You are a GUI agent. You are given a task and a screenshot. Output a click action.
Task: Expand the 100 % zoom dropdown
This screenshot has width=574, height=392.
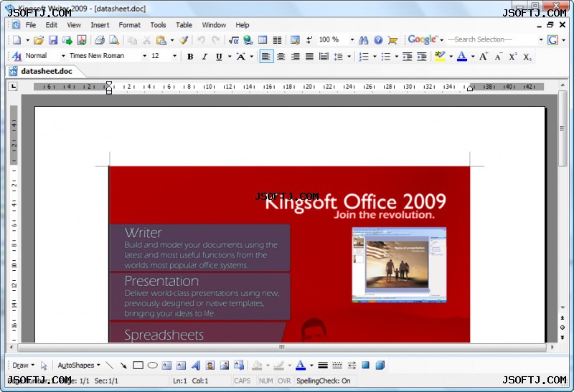(352, 39)
